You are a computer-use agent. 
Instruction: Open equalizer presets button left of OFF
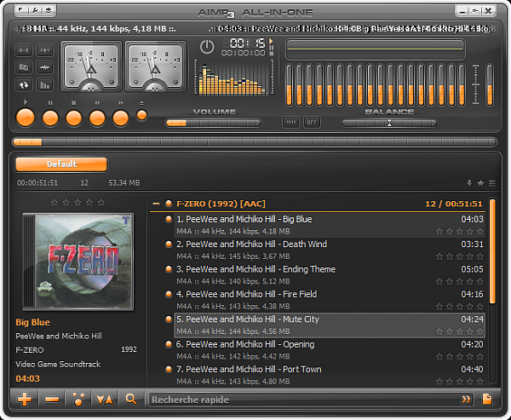pyautogui.click(x=290, y=123)
